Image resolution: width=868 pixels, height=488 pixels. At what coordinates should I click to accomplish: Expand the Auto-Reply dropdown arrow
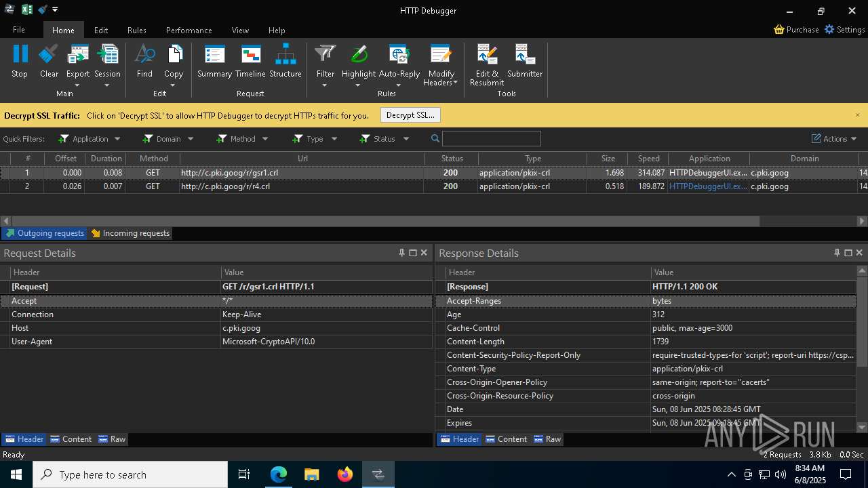[398, 85]
